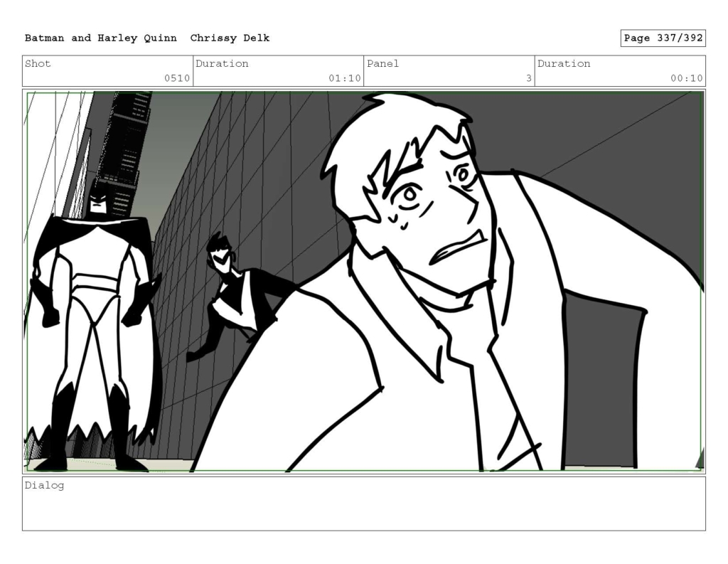Screen dimensions: 728x564
Task: Click the storyboard panel drawing
Action: [x=364, y=282]
